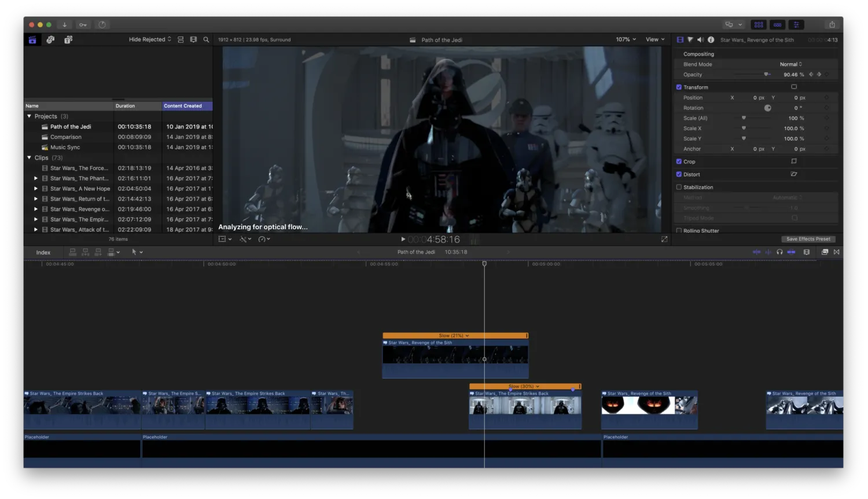868x499 pixels.
Task: Open the Color inspector triangle tab
Action: click(x=690, y=39)
